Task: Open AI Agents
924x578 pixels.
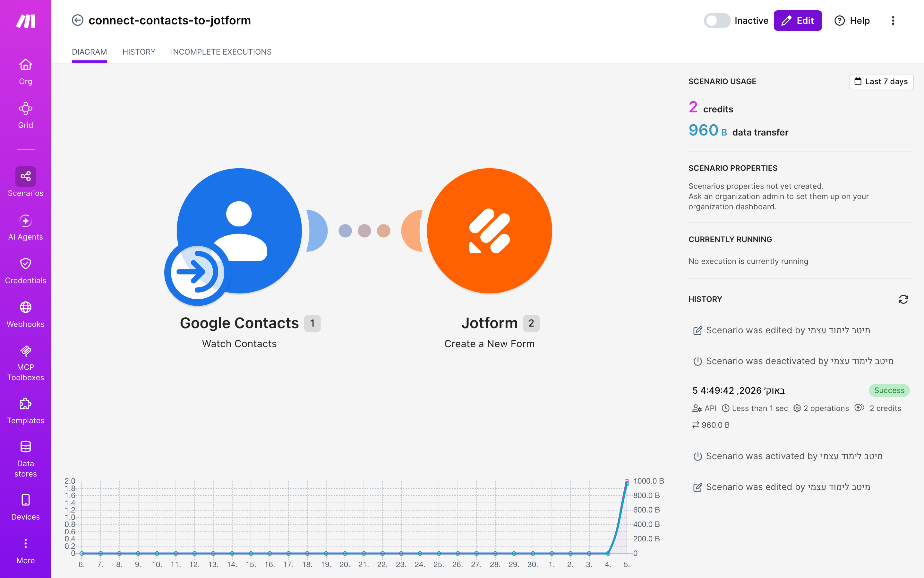Action: (26, 227)
